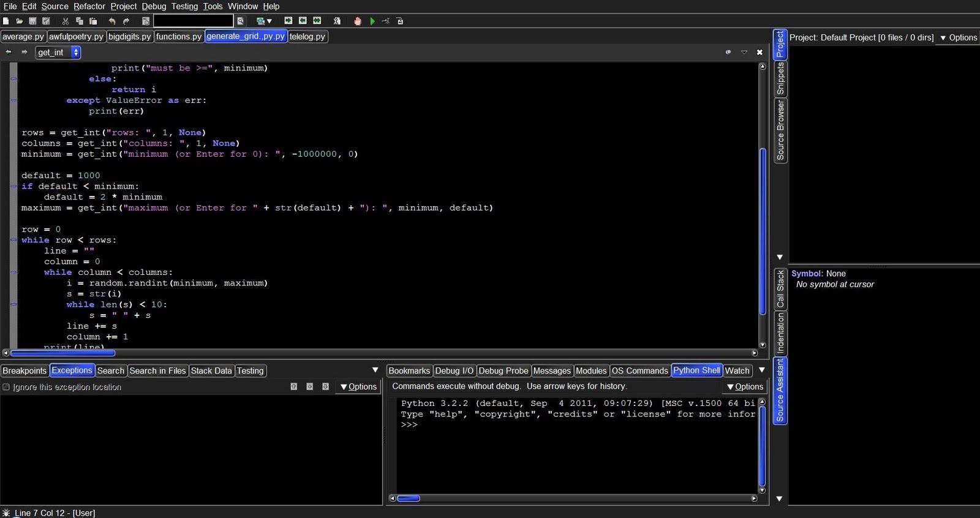
Task: Click the Python Shell prompt line
Action: pyautogui.click(x=409, y=425)
